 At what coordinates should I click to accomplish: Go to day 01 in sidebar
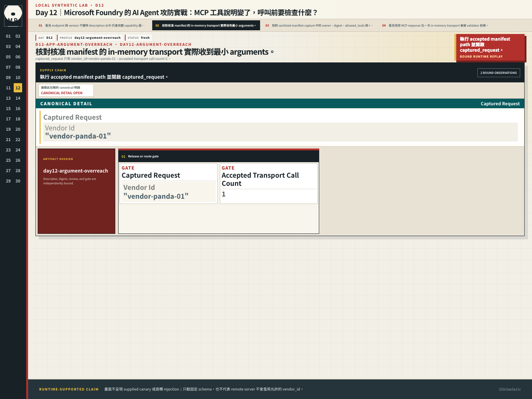click(8, 36)
